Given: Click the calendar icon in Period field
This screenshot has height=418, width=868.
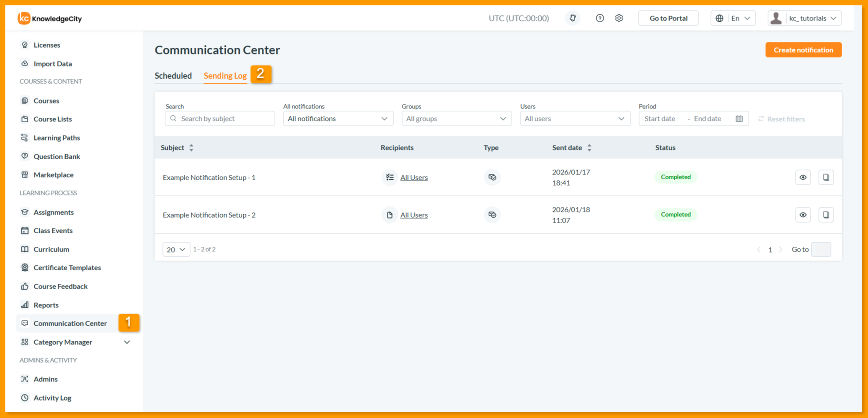Looking at the screenshot, I should pos(739,119).
